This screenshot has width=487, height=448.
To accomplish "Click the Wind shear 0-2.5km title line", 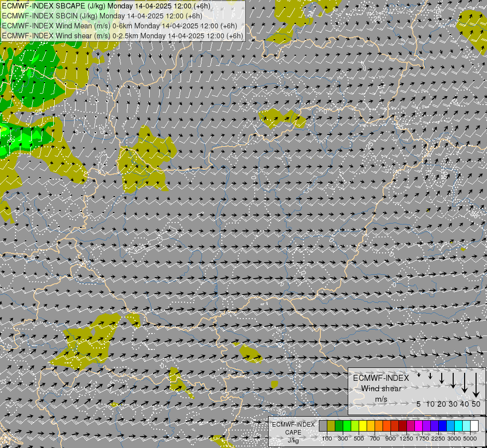I will 122,36.
